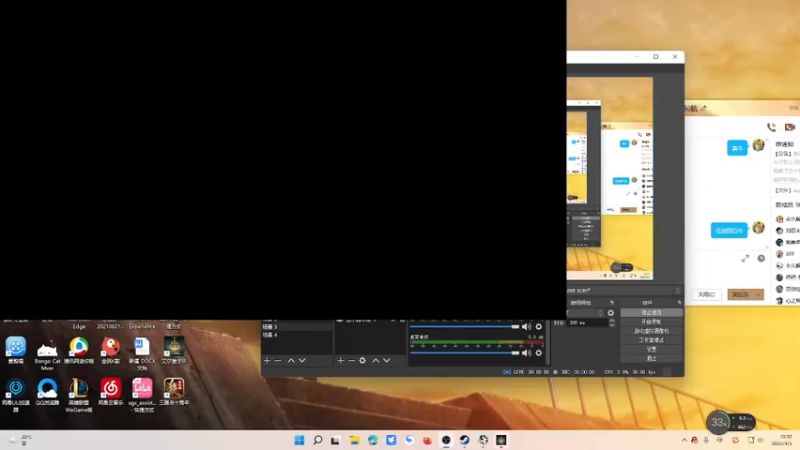Open upper audio channel settings gear
The width and height of the screenshot is (800, 450).
coord(539,327)
